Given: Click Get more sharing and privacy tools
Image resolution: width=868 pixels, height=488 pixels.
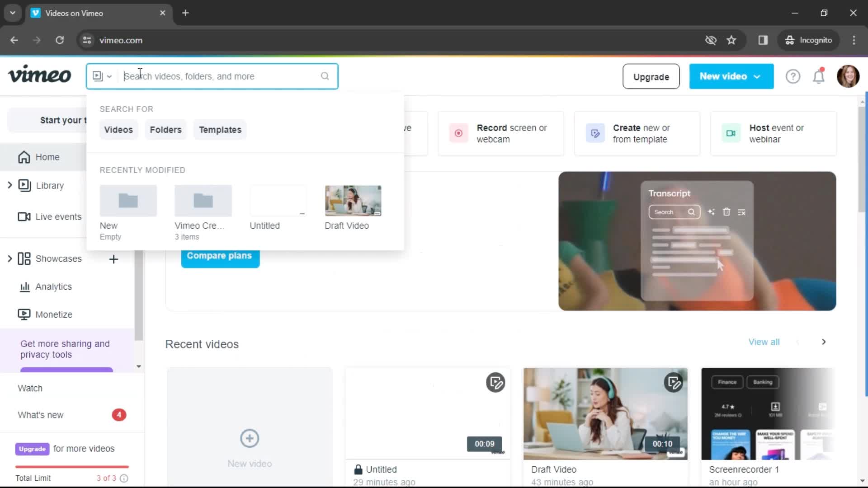Looking at the screenshot, I should tap(65, 349).
